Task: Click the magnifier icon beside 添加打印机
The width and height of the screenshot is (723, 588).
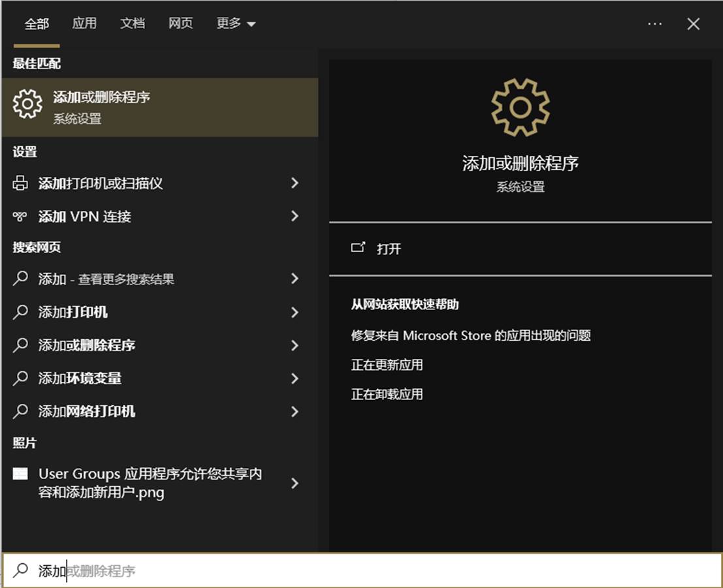Action: pyautogui.click(x=20, y=312)
